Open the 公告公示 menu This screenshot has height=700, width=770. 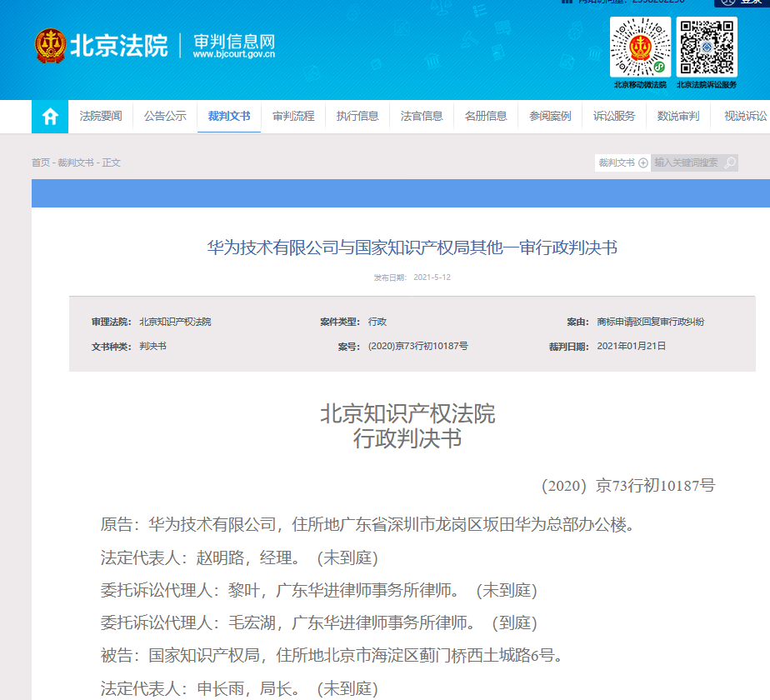[165, 117]
